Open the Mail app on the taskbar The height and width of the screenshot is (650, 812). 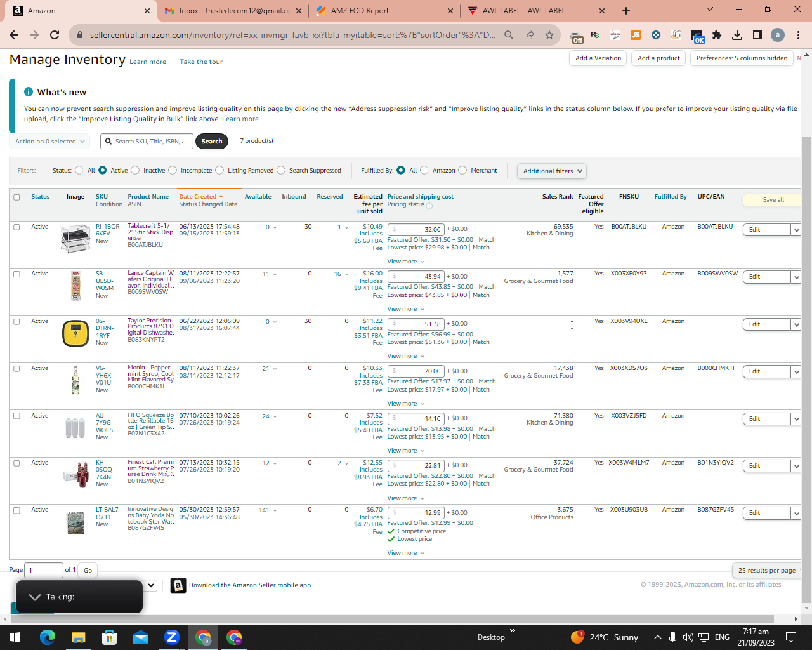141,637
